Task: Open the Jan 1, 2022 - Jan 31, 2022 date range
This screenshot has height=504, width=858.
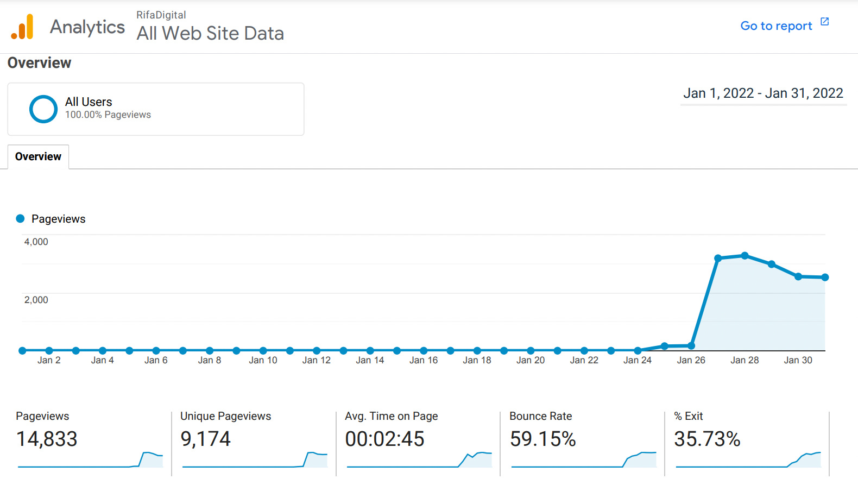Action: click(763, 93)
